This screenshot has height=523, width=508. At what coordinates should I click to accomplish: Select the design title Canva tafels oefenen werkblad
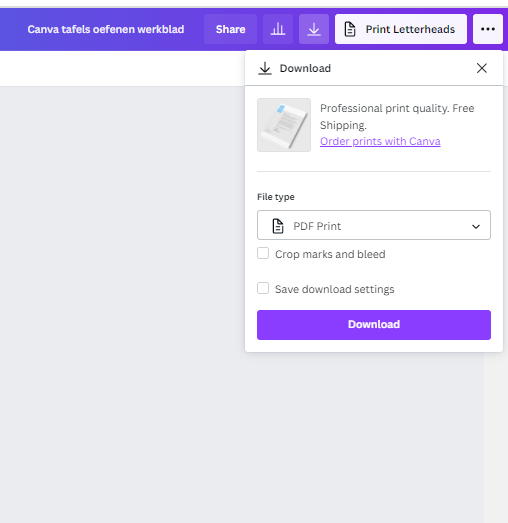(106, 29)
